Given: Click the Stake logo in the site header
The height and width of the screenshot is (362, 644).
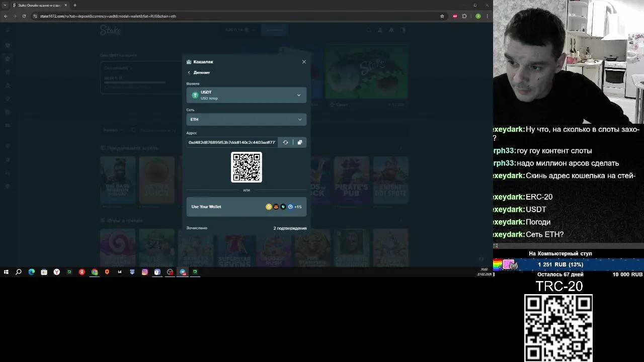Looking at the screenshot, I should tap(110, 30).
